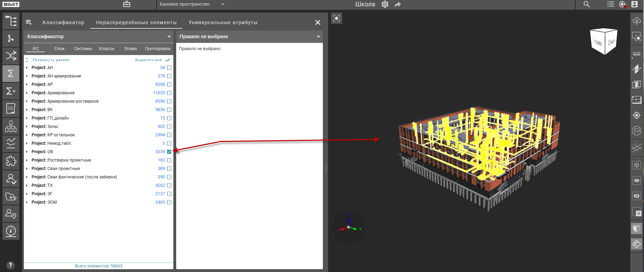The width and height of the screenshot is (644, 272).
Task: Click the puzzle piece plugins icon
Action: (11, 161)
